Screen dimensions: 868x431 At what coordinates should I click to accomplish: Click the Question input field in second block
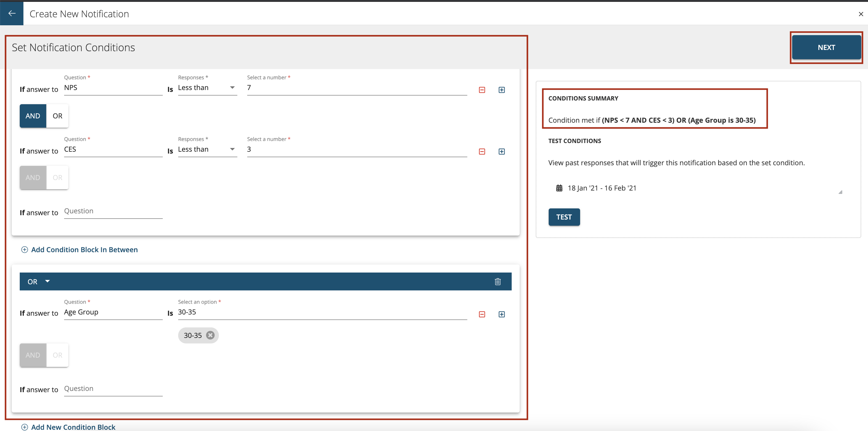pyautogui.click(x=113, y=312)
